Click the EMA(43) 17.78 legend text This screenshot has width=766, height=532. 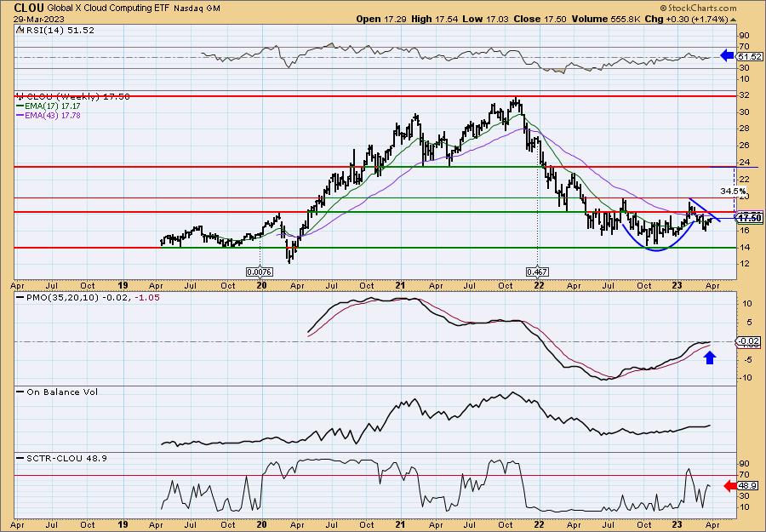pos(52,115)
